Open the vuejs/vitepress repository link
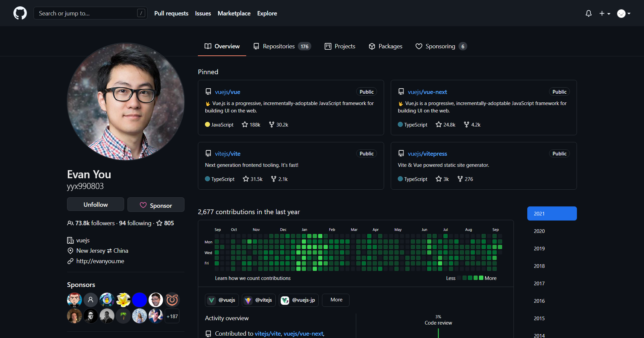 tap(427, 154)
